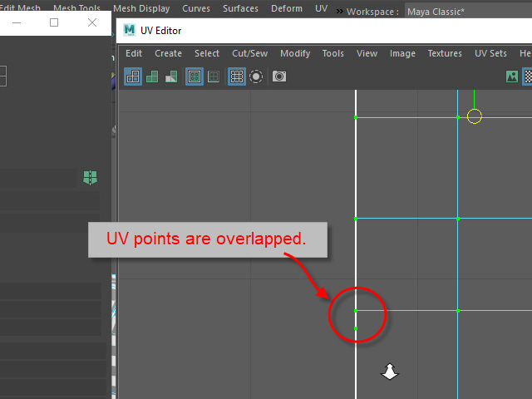Image resolution: width=532 pixels, height=399 pixels.
Task: Click the green UV shell icon in left panel
Action: point(90,177)
